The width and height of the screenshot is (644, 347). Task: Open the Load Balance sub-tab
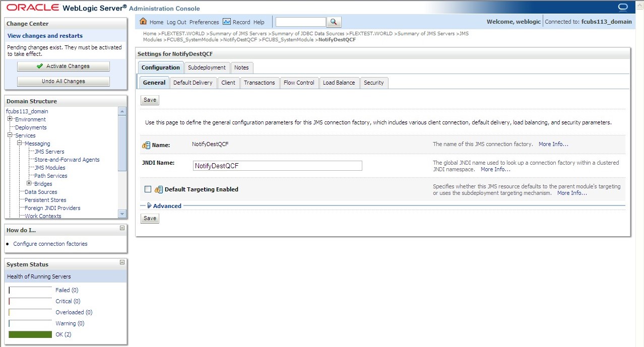coord(339,83)
